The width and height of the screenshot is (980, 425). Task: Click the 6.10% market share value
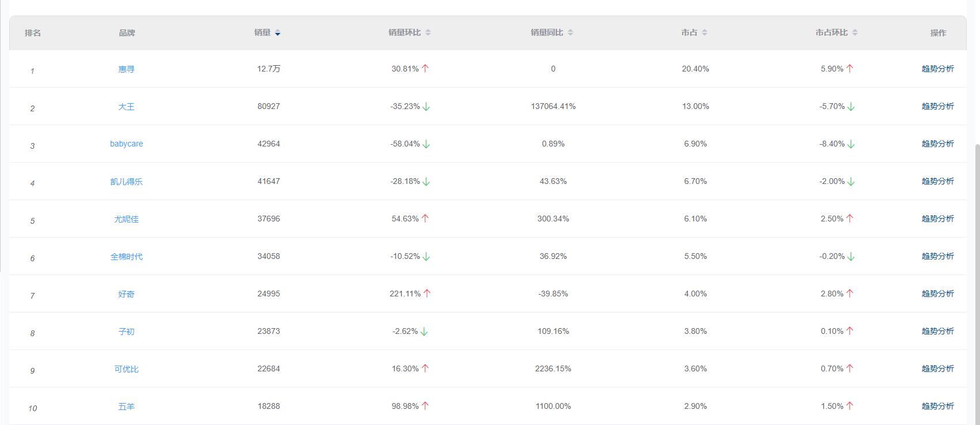point(695,219)
